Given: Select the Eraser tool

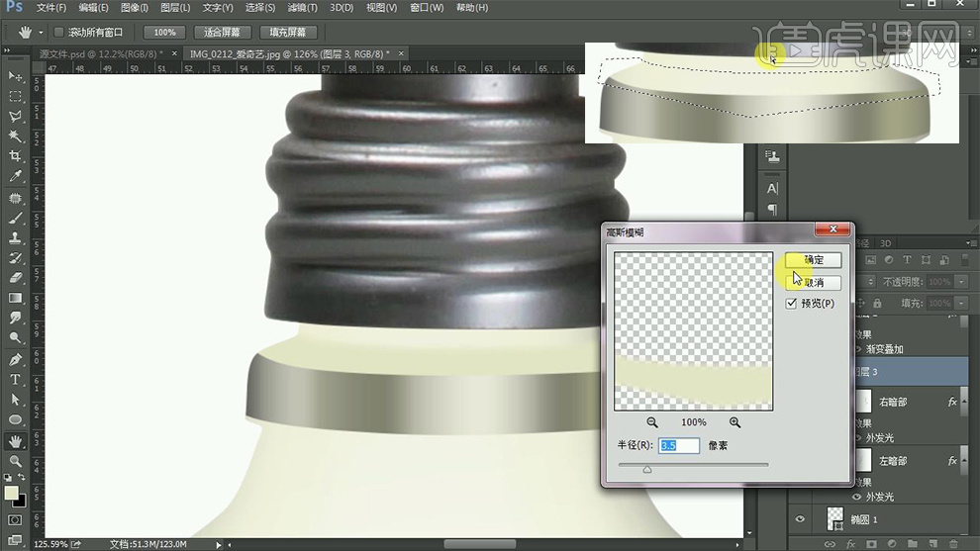Looking at the screenshot, I should click(15, 277).
